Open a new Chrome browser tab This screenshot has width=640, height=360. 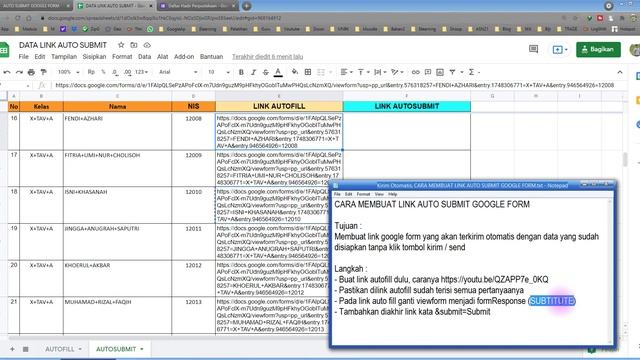tap(247, 6)
